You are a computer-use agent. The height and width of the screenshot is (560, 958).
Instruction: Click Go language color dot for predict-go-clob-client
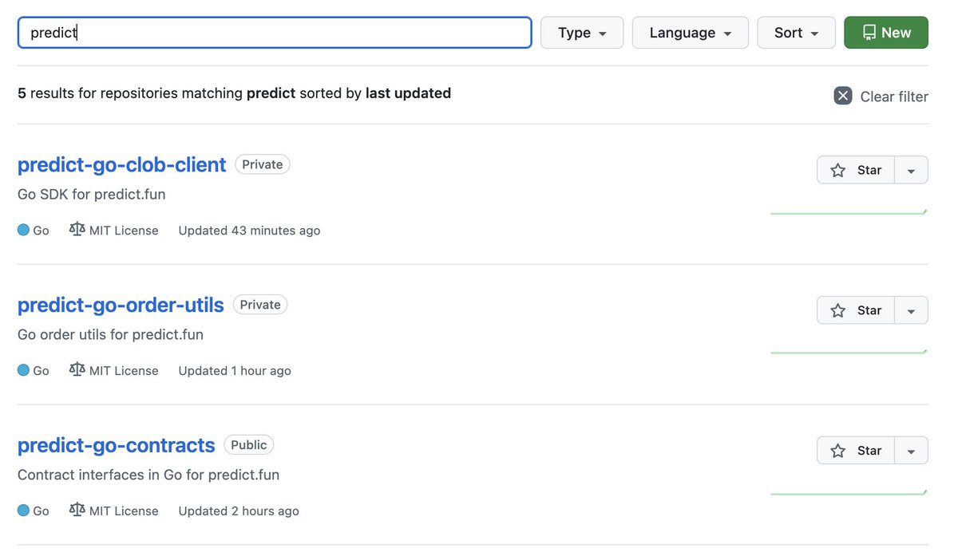23,230
